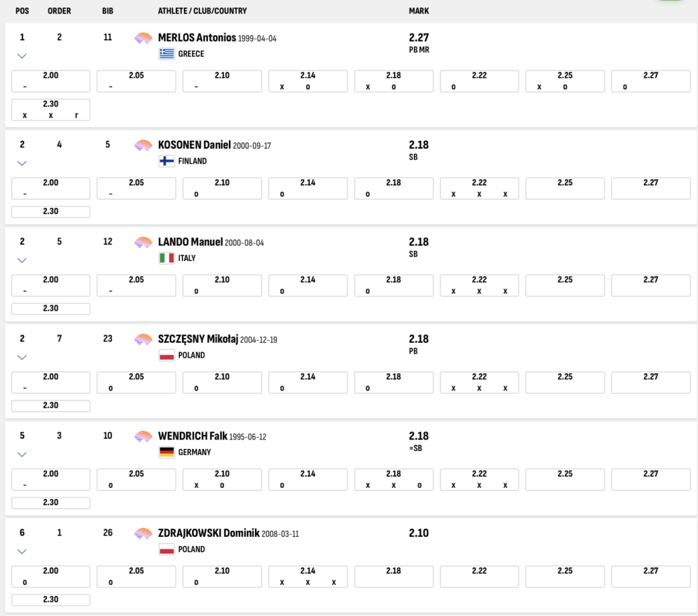Click the Germany flag icon
The height and width of the screenshot is (616, 698).
pyautogui.click(x=166, y=452)
